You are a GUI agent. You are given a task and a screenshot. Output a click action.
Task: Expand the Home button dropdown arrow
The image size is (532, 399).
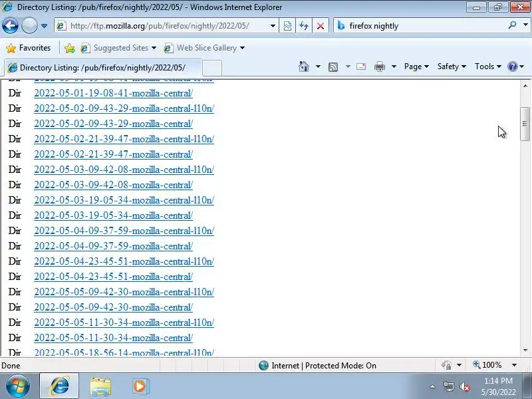318,66
